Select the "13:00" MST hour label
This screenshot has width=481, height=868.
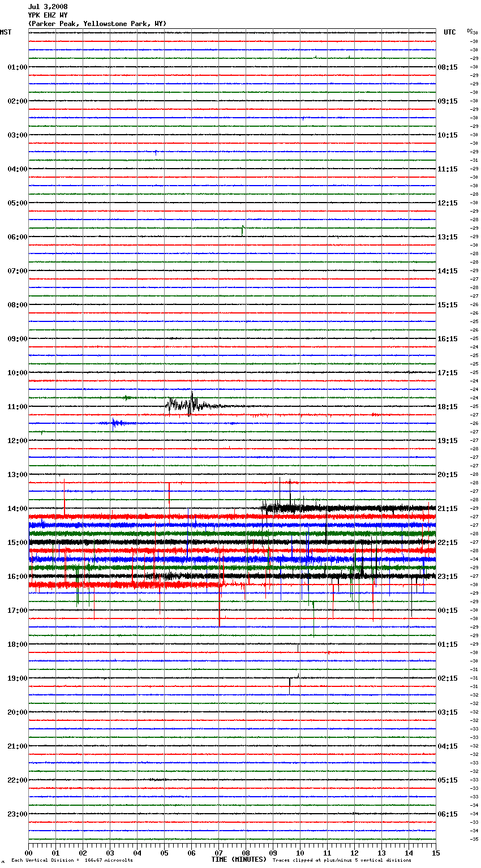tap(17, 475)
